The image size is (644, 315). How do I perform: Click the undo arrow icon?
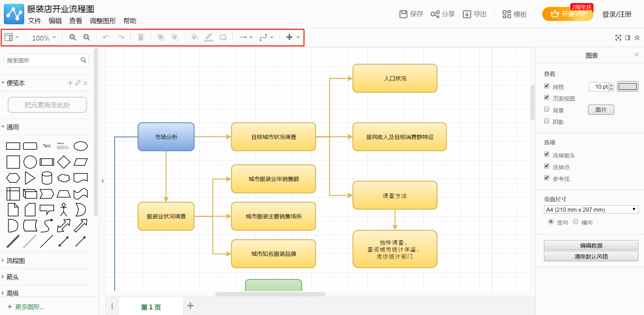click(106, 37)
